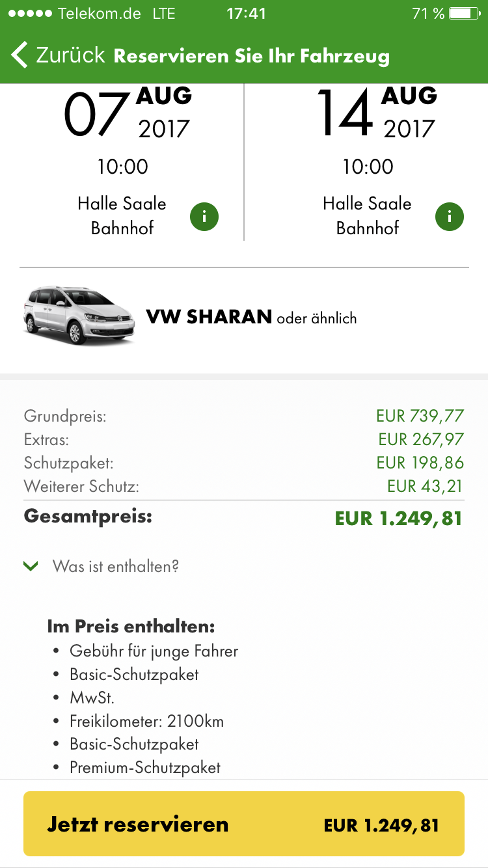This screenshot has height=868, width=488.
Task: Tap the VW SHARAN vehicle name
Action: click(x=209, y=318)
